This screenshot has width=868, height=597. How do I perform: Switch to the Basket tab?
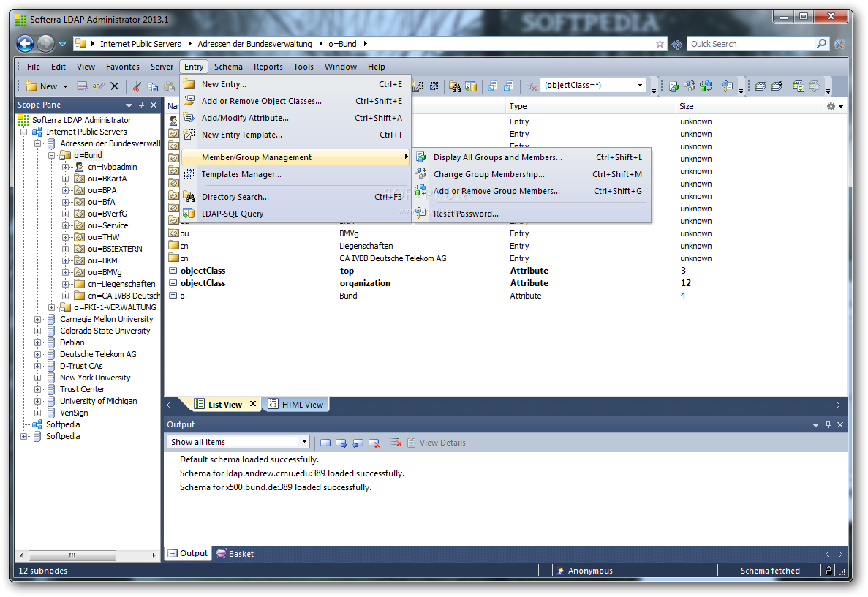click(x=235, y=554)
